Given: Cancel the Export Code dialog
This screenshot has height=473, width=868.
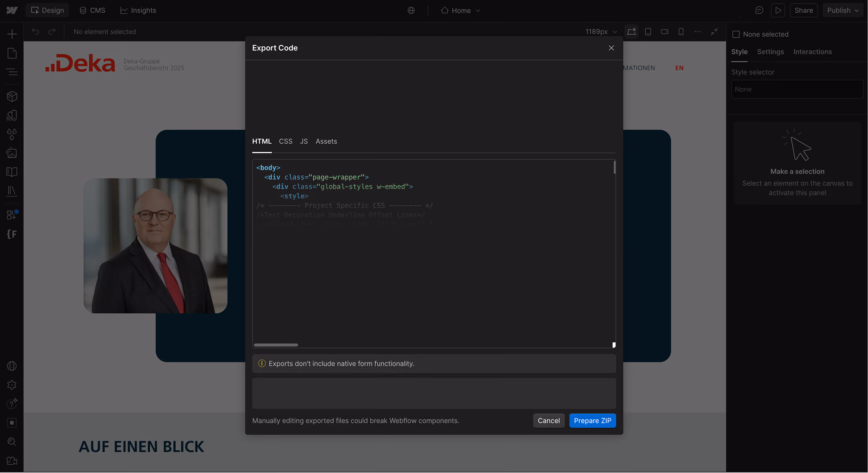Looking at the screenshot, I should coord(549,421).
